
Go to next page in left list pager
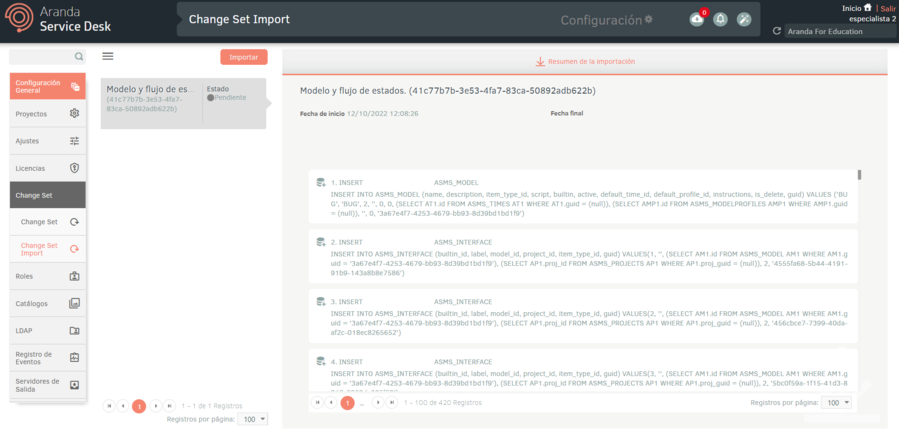tap(155, 406)
